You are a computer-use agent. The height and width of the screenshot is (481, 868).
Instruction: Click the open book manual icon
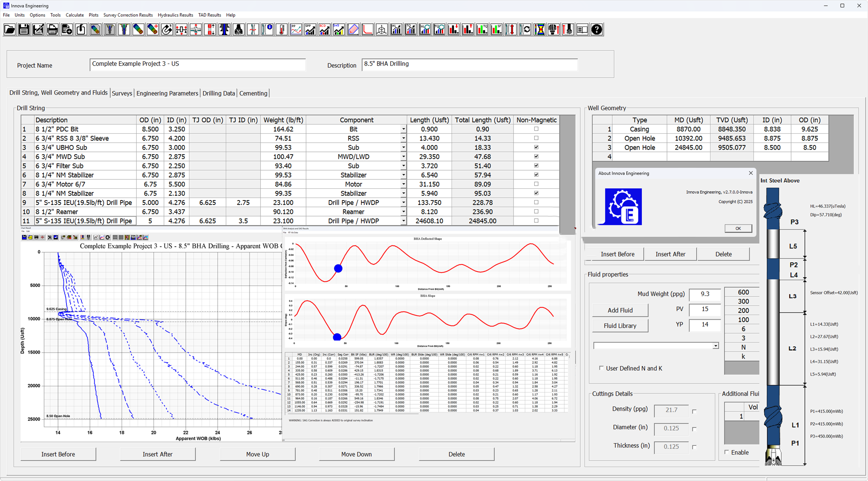click(582, 30)
